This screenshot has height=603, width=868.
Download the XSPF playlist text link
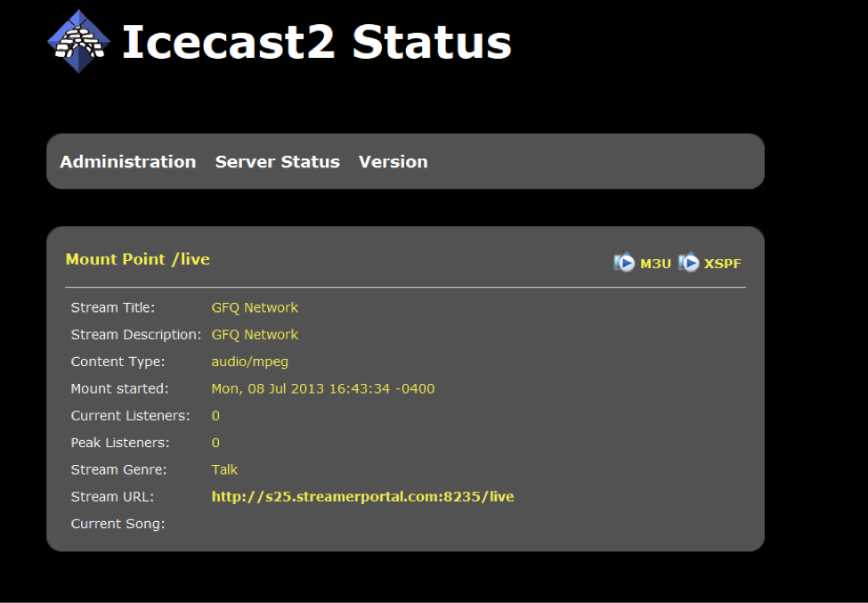[722, 265]
